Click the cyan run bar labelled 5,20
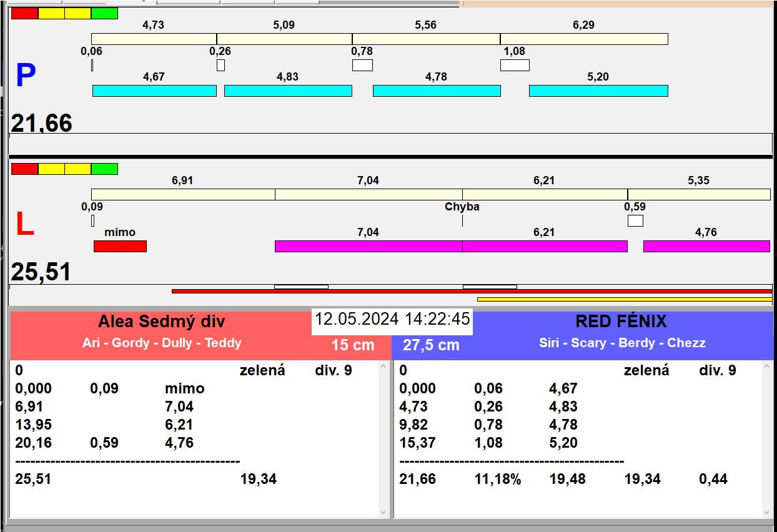This screenshot has width=777, height=532. pyautogui.click(x=598, y=91)
